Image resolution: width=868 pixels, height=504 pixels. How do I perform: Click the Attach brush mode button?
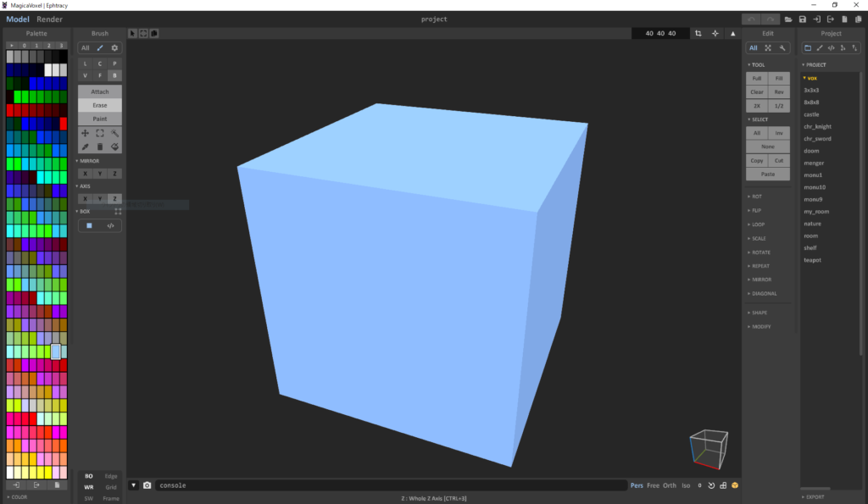click(x=100, y=91)
